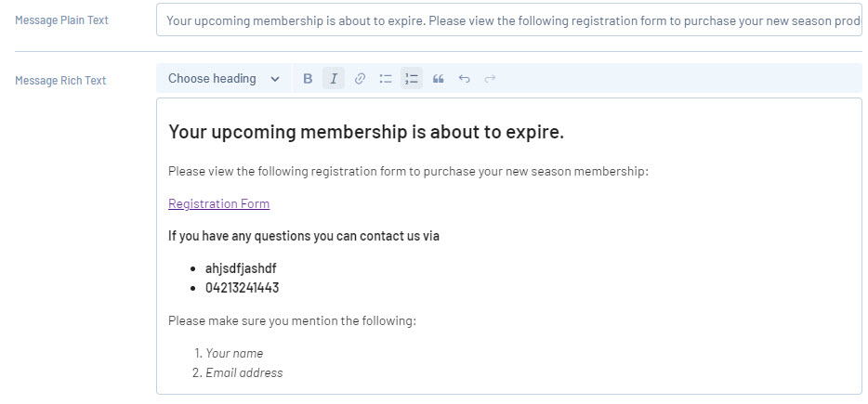Toggle italic formatting in the toolbar
The height and width of the screenshot is (404, 868).
(x=334, y=79)
